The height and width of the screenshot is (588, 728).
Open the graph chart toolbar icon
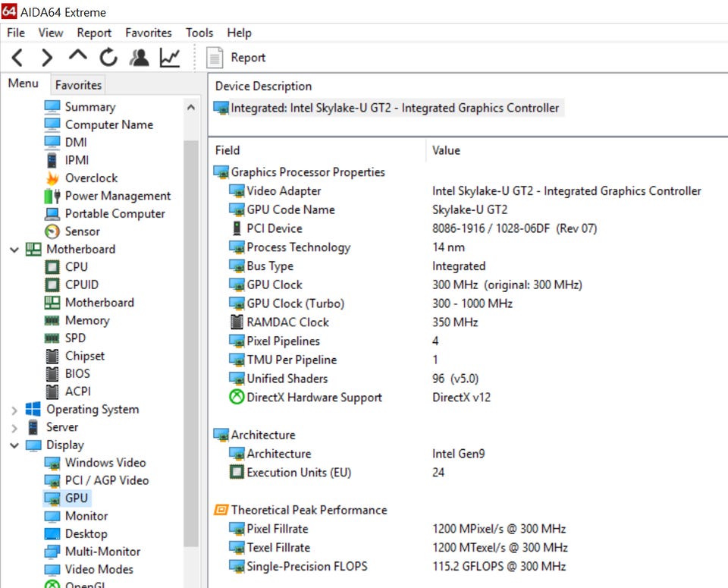click(170, 58)
